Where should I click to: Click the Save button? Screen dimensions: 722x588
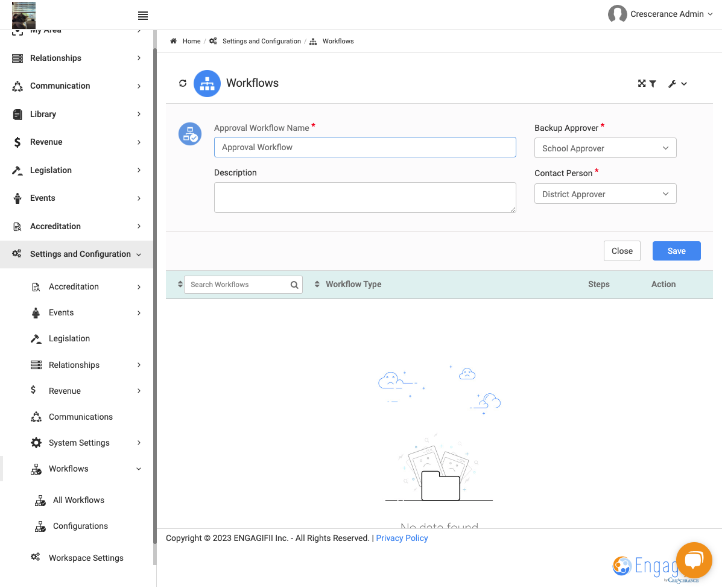coord(676,251)
